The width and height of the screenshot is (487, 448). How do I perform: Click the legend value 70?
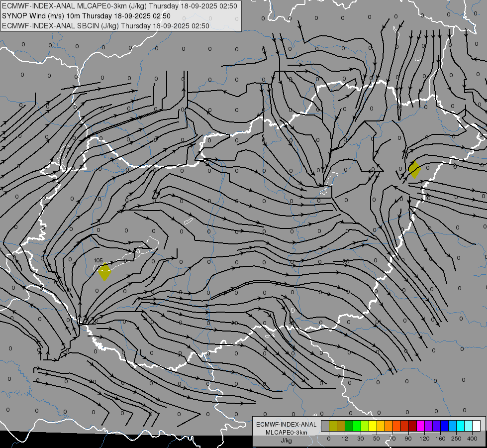(392, 439)
